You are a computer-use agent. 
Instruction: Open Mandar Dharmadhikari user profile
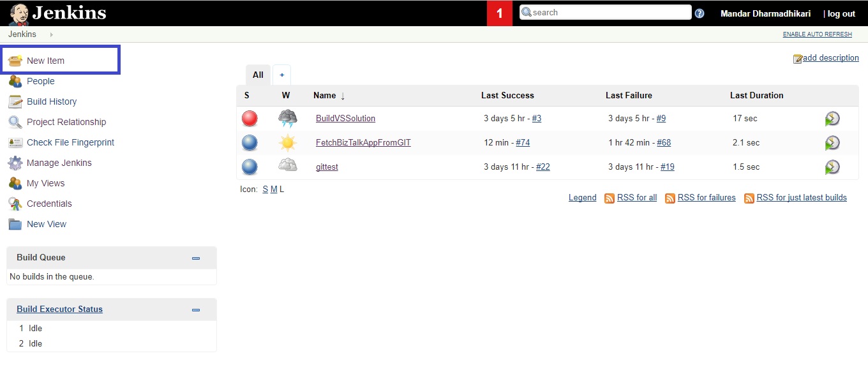766,13
